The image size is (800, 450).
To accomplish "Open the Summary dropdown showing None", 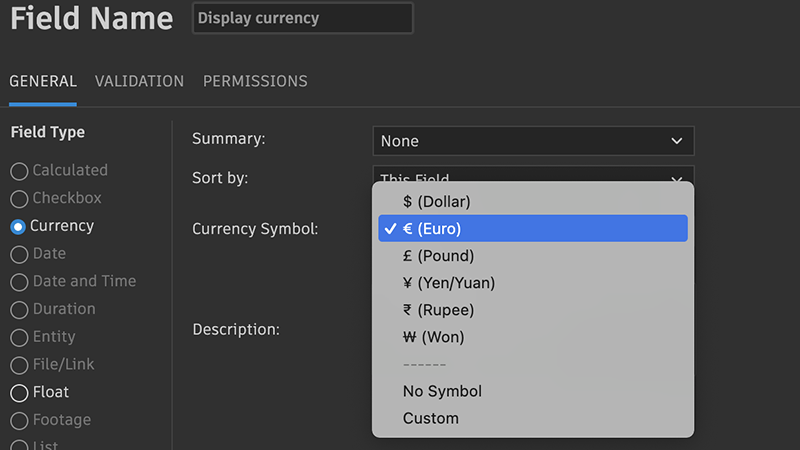I will (x=532, y=141).
